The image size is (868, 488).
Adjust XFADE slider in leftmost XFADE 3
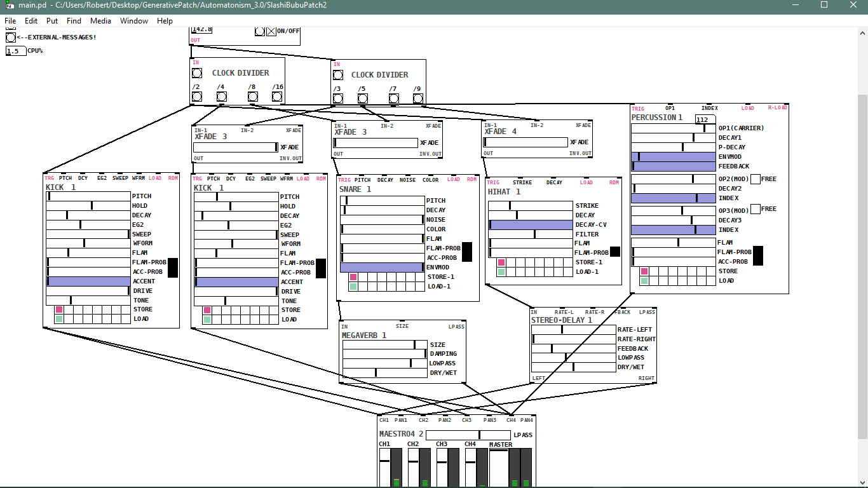tap(236, 147)
